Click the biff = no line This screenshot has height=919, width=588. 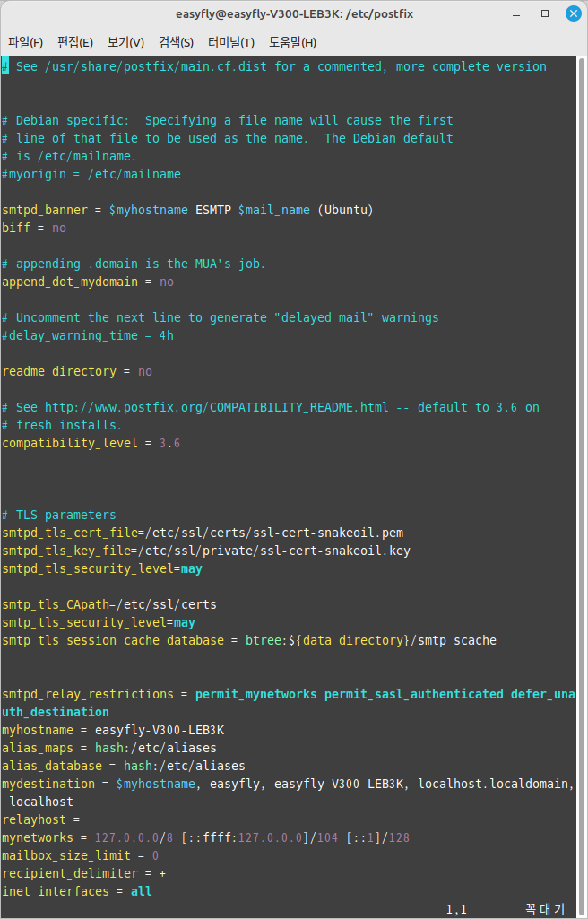point(34,228)
